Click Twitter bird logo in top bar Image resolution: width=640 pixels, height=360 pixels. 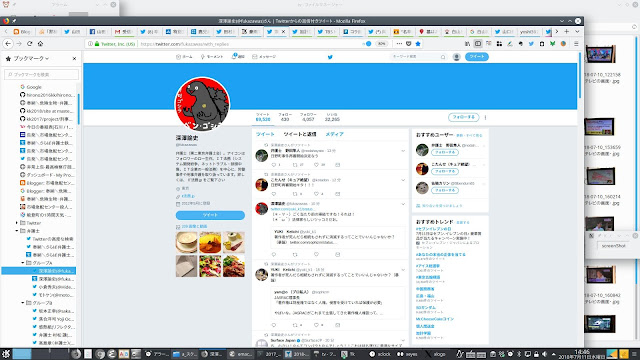pos(330,57)
